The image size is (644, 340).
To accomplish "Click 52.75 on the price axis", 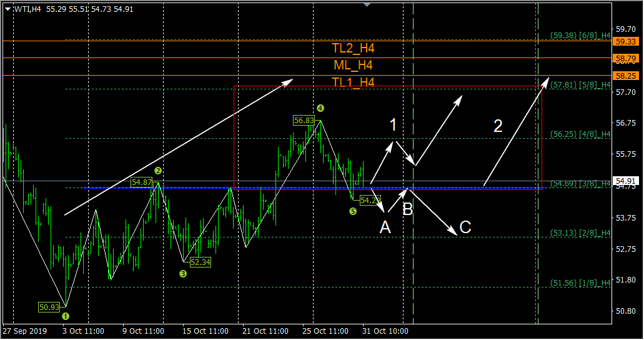I will click(x=625, y=249).
